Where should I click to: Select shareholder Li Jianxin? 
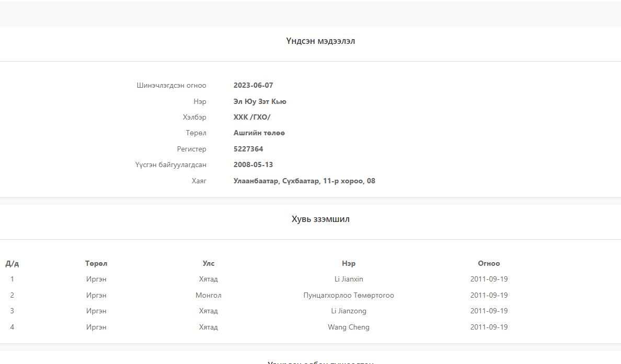349,279
